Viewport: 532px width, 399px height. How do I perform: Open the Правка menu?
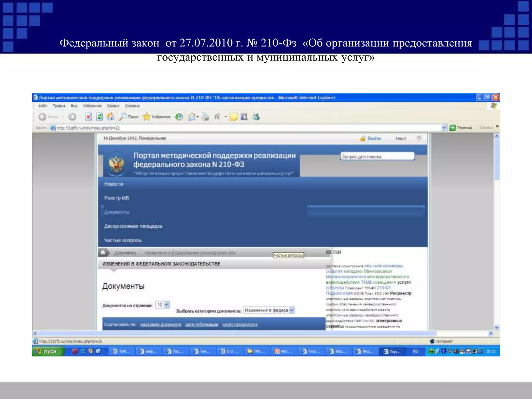(59, 106)
